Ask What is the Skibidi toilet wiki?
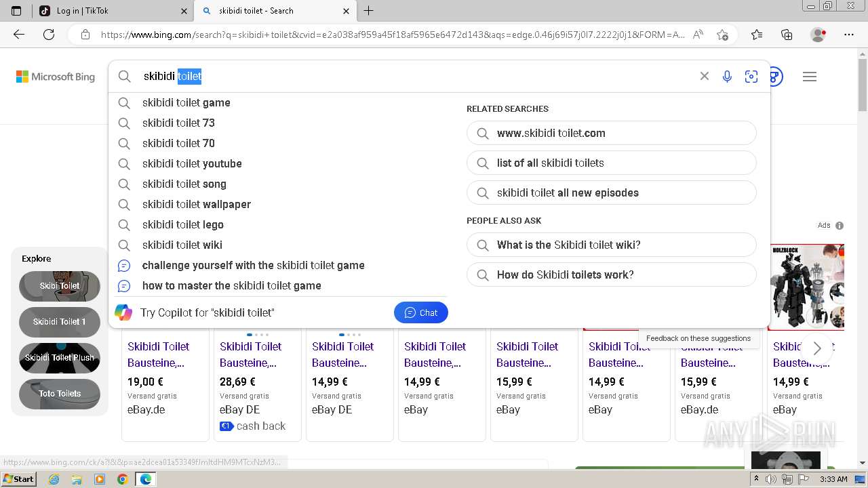 click(611, 245)
